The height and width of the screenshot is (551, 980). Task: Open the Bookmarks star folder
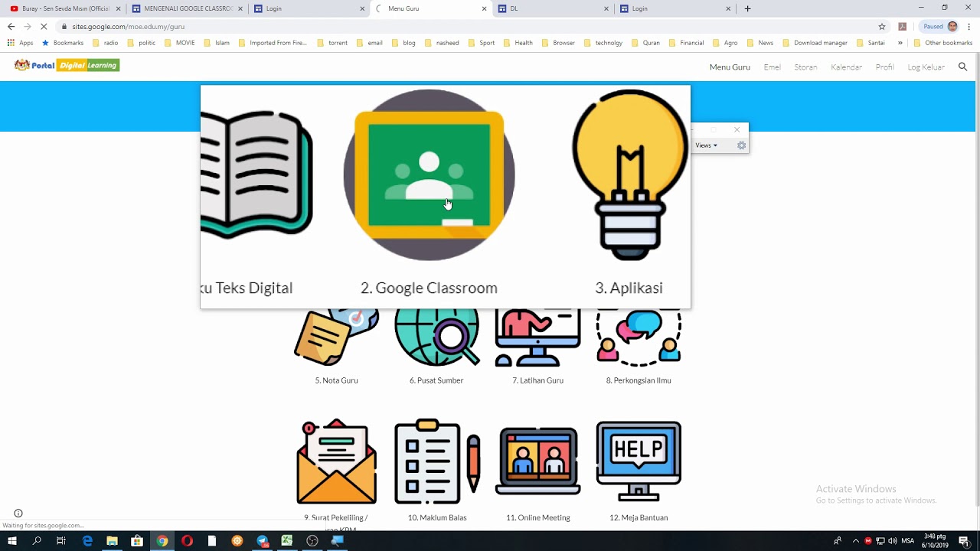coord(63,43)
